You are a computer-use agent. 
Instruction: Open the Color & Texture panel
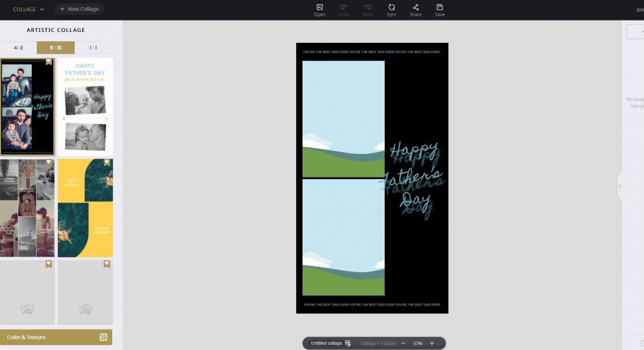coord(56,337)
